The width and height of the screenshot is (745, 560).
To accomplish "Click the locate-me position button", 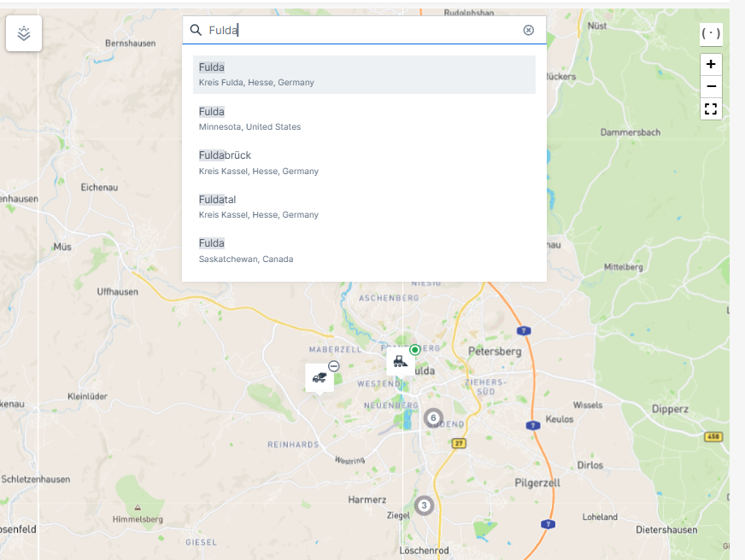I will click(x=710, y=34).
